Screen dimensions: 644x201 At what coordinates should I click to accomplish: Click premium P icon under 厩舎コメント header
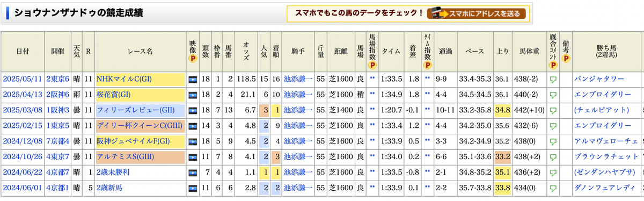pyautogui.click(x=553, y=66)
